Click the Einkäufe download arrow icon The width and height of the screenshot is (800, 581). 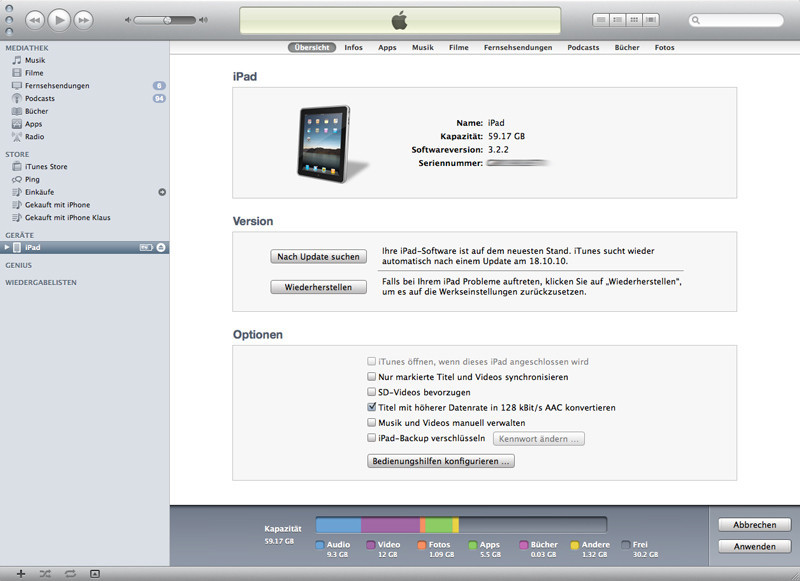162,192
